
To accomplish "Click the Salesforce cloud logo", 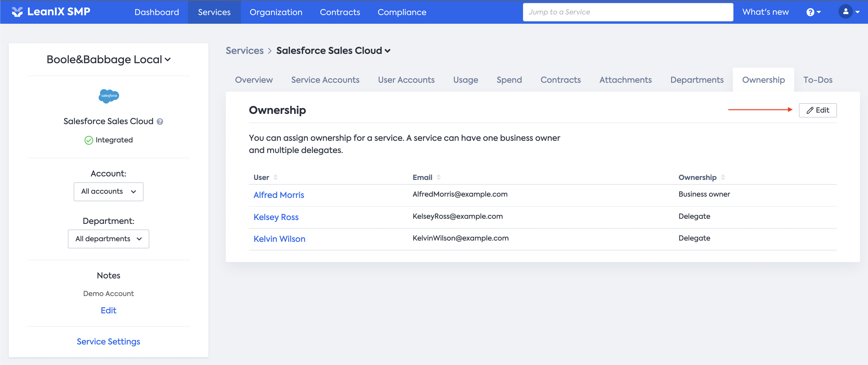I will click(x=108, y=96).
